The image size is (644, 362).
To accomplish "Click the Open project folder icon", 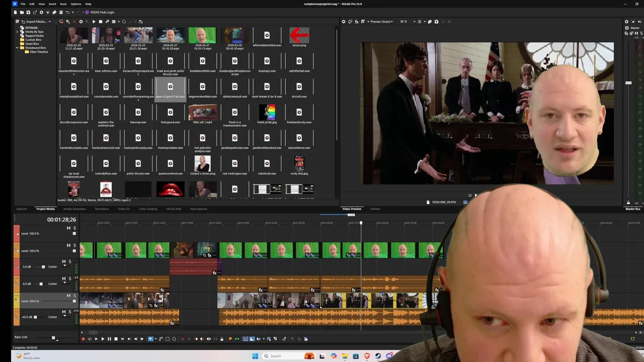I will point(22,12).
